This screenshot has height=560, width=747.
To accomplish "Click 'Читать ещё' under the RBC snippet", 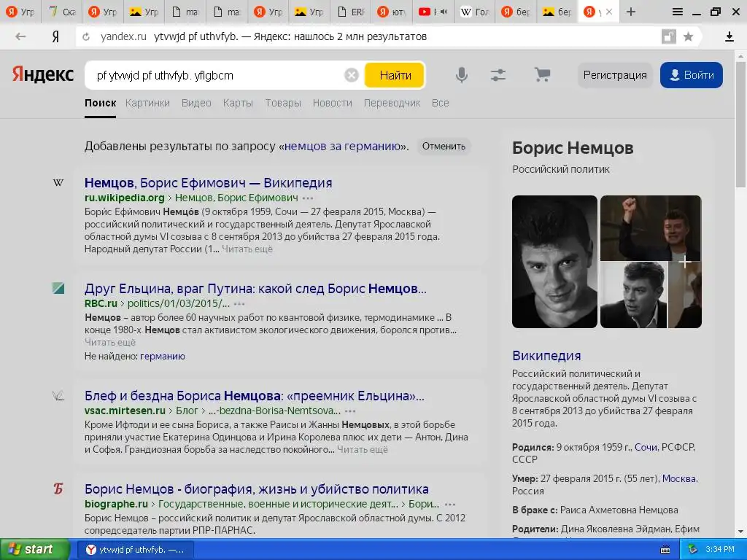I will 110,343.
